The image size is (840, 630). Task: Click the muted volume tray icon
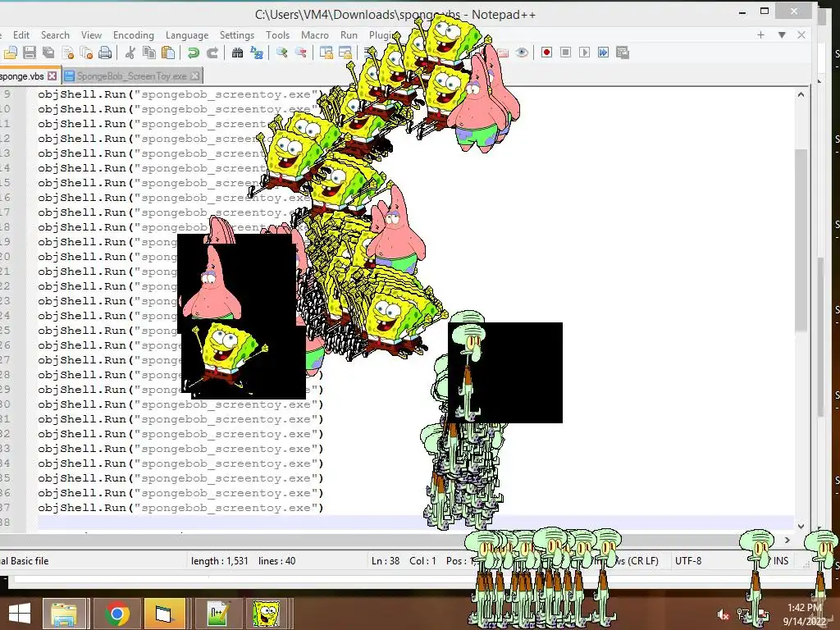724,614
